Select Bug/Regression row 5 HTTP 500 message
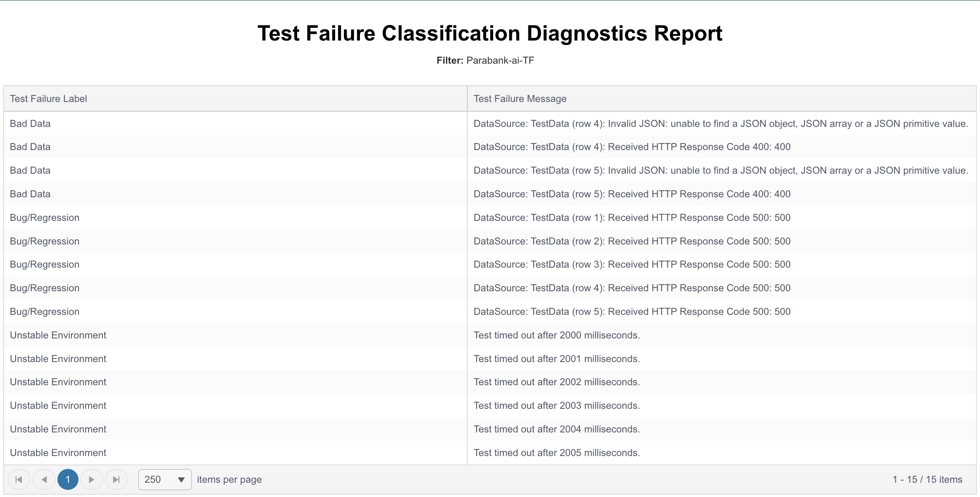 click(x=632, y=312)
